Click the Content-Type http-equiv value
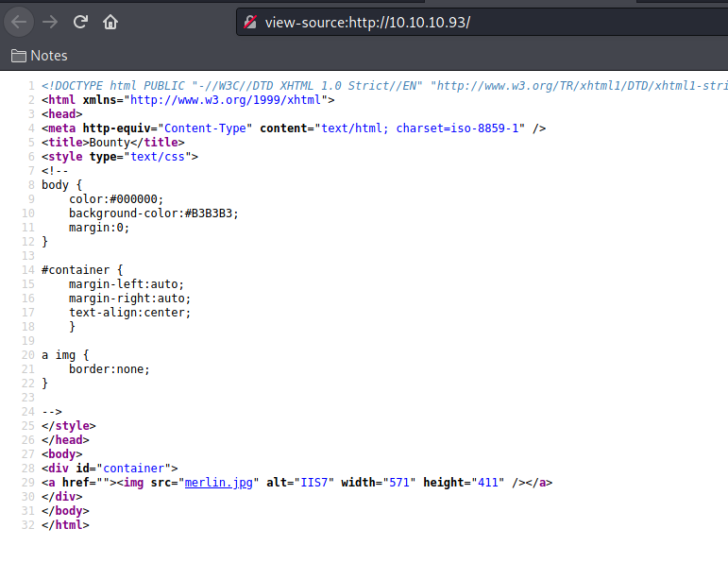This screenshot has width=728, height=563. [x=205, y=128]
